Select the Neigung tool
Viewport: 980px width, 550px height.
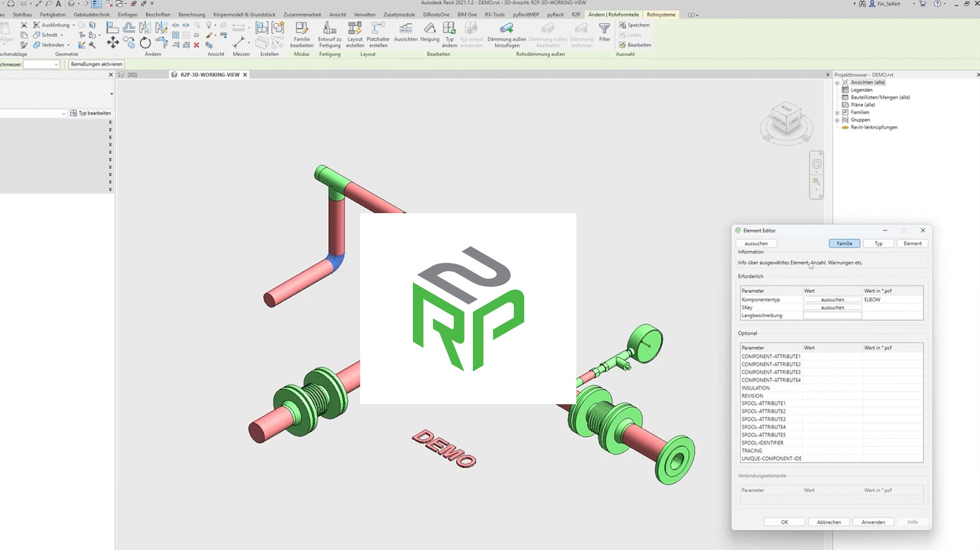[x=429, y=32]
